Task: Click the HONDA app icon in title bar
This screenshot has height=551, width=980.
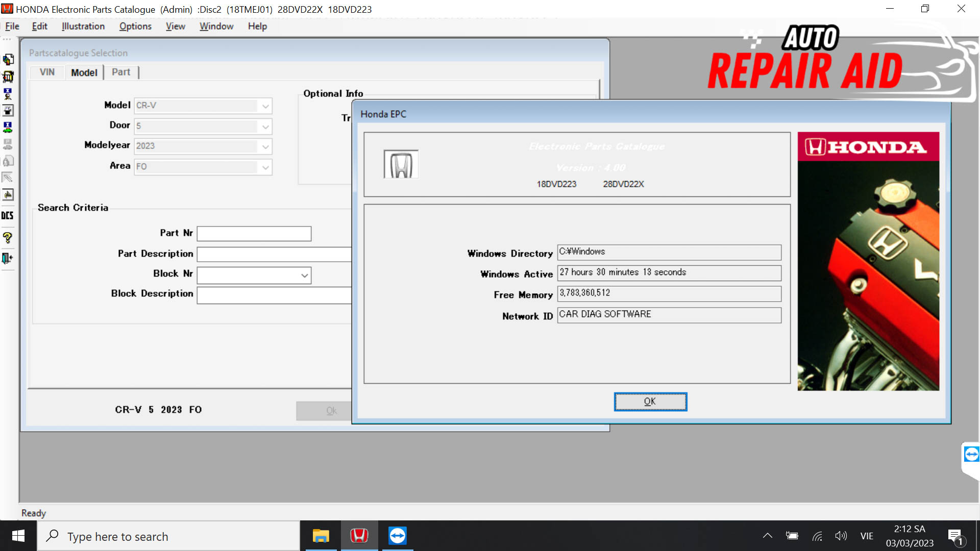Action: [7, 9]
